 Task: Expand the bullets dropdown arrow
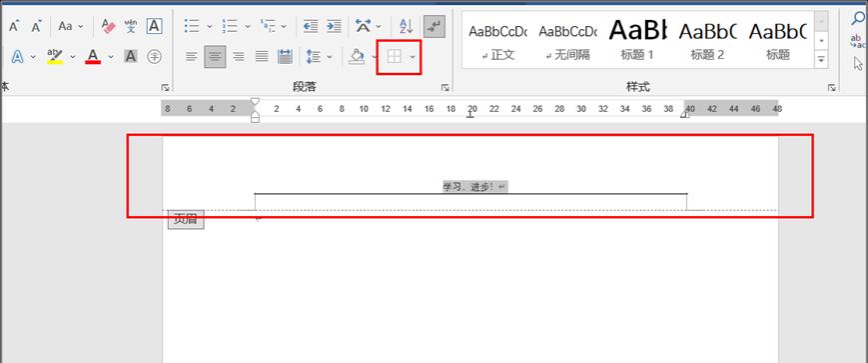[x=209, y=27]
